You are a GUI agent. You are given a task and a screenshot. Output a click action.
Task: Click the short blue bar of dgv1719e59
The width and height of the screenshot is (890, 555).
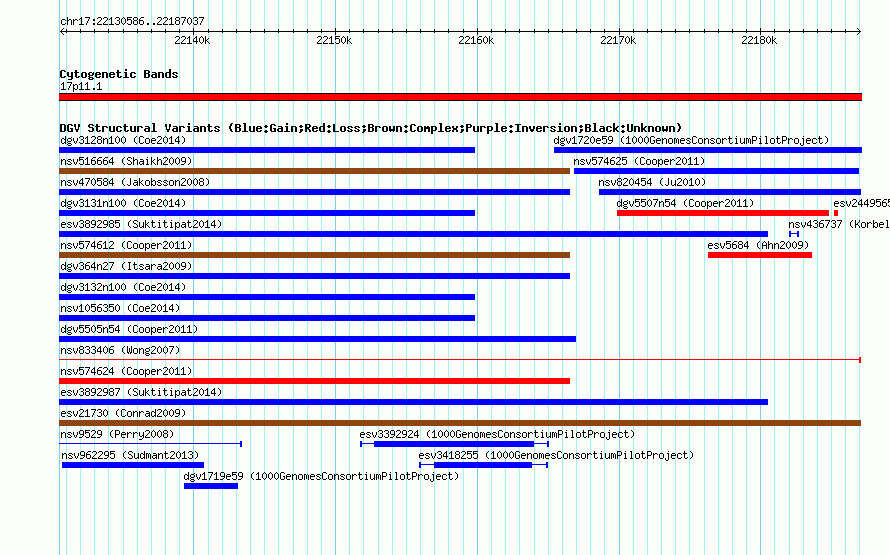211,486
